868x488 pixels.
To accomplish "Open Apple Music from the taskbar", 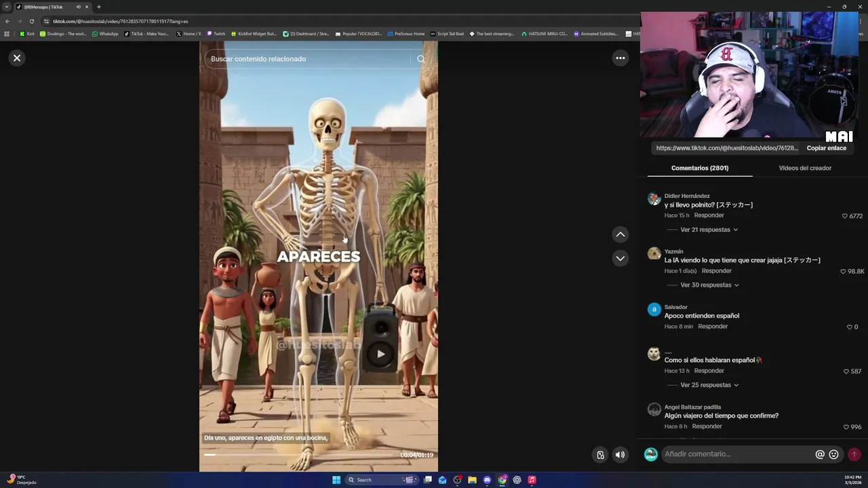I will pos(532,480).
